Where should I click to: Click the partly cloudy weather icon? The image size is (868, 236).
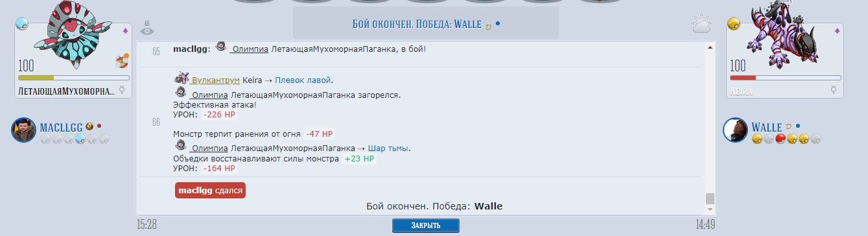tap(702, 26)
